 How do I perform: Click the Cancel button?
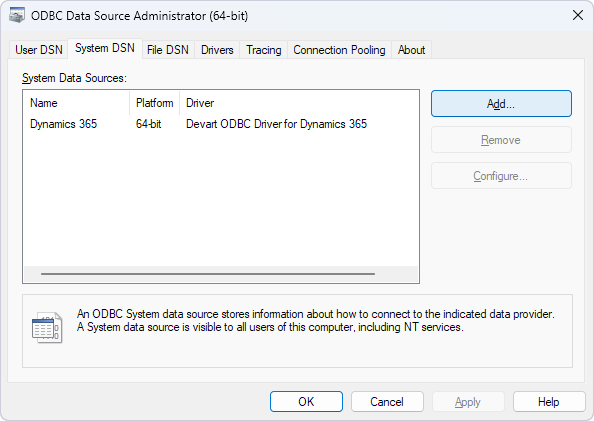pyautogui.click(x=387, y=402)
